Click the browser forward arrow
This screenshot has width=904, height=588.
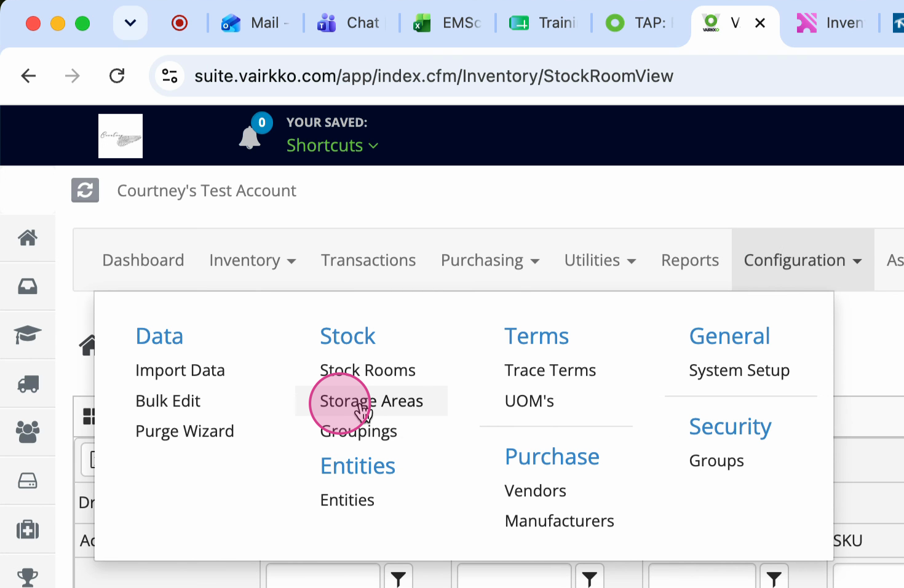click(73, 76)
